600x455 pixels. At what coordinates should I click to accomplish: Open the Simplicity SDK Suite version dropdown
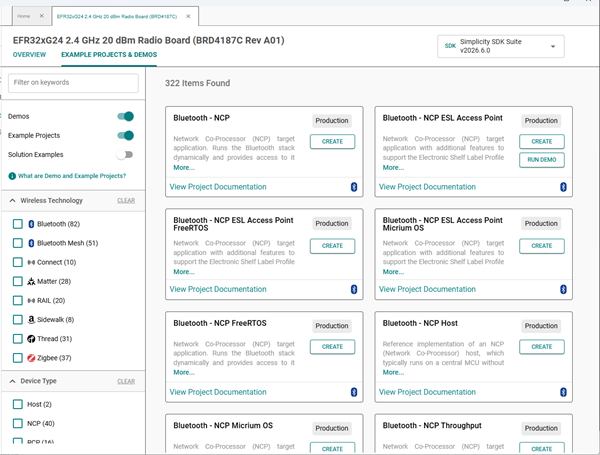[x=501, y=46]
